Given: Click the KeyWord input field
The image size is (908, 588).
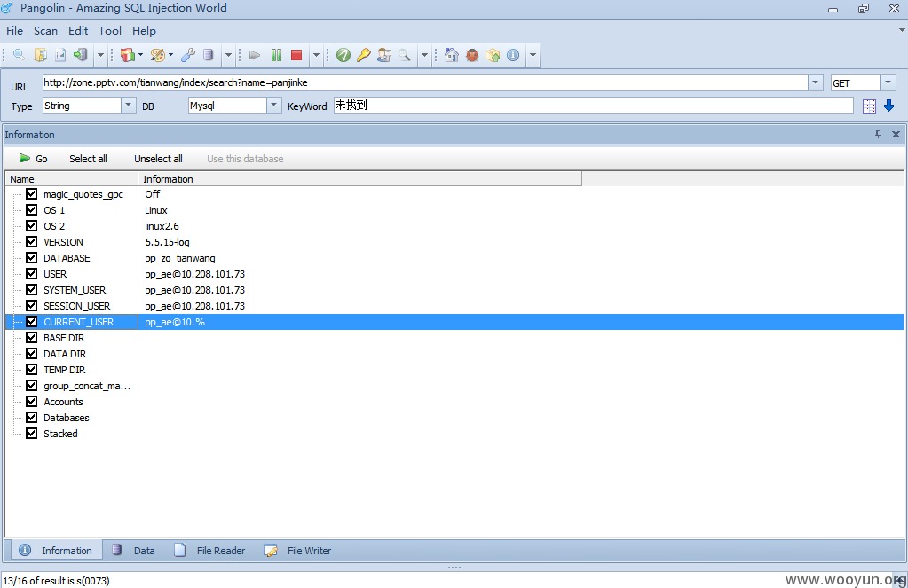Looking at the screenshot, I should (594, 106).
